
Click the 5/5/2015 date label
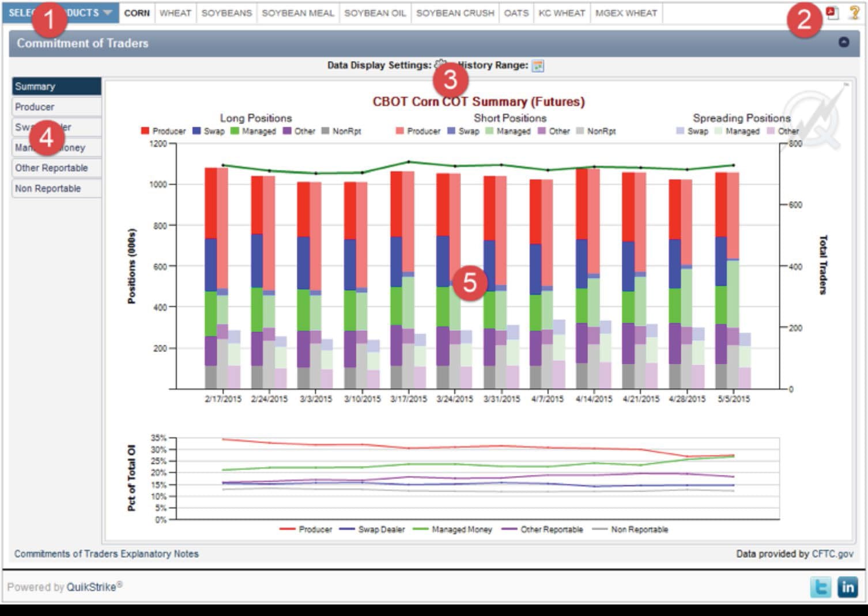(734, 399)
